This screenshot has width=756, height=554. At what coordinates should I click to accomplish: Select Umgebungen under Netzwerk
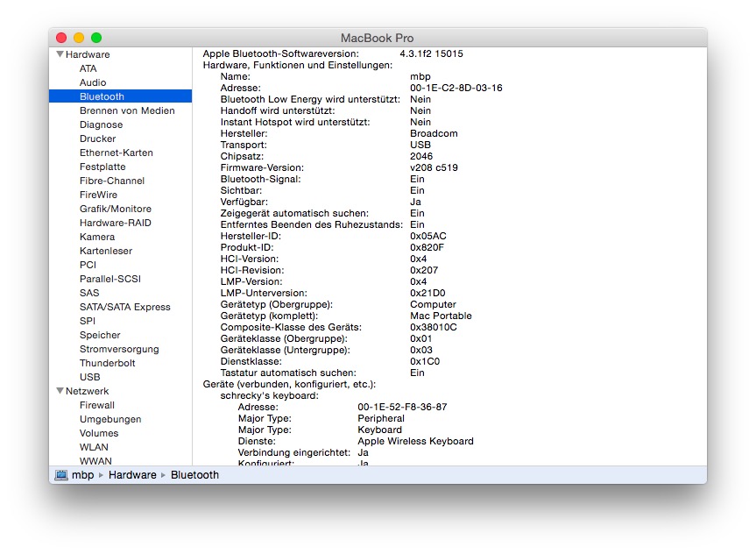pyautogui.click(x=110, y=419)
